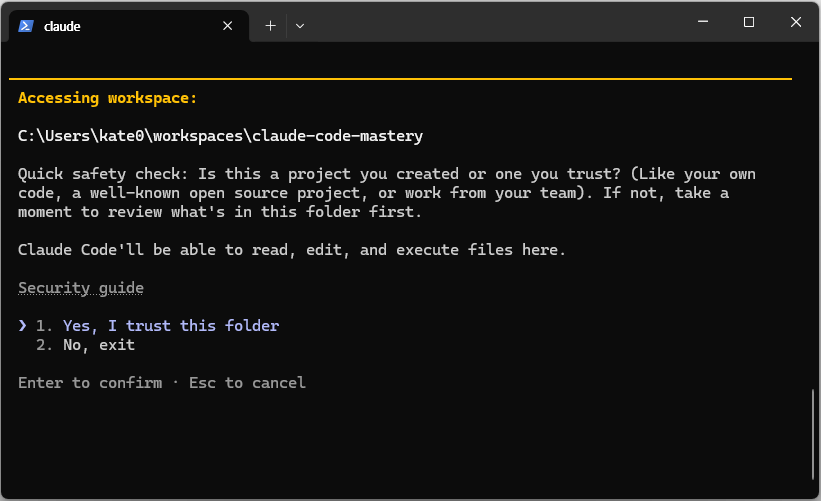This screenshot has width=821, height=501.
Task: Click the PowerShell icon on the claude tab
Action: 26,26
